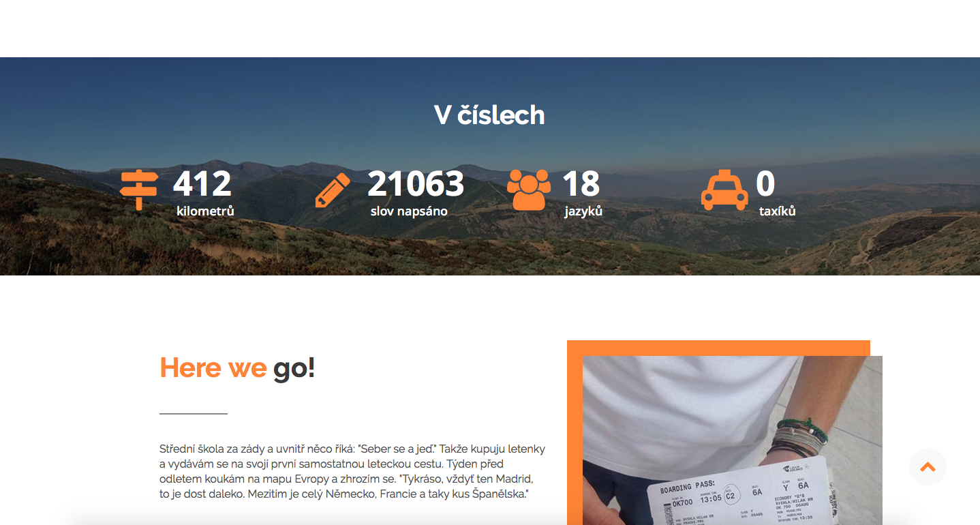This screenshot has height=525, width=980.
Task: Click the "jazyků" label
Action: coord(583,211)
